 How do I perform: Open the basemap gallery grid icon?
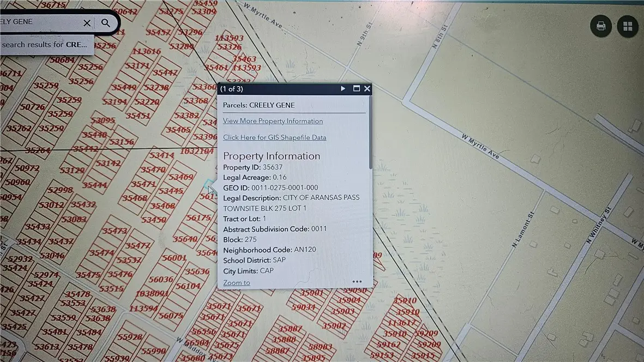(628, 26)
